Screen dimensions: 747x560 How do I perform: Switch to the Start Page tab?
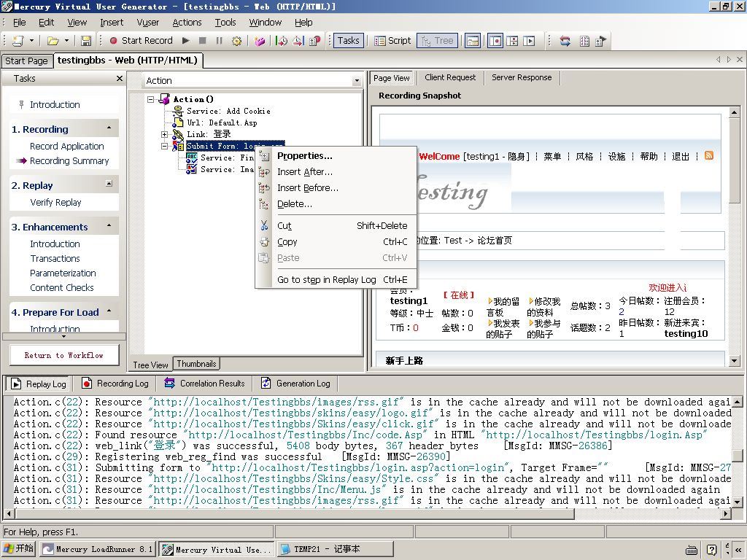point(27,61)
